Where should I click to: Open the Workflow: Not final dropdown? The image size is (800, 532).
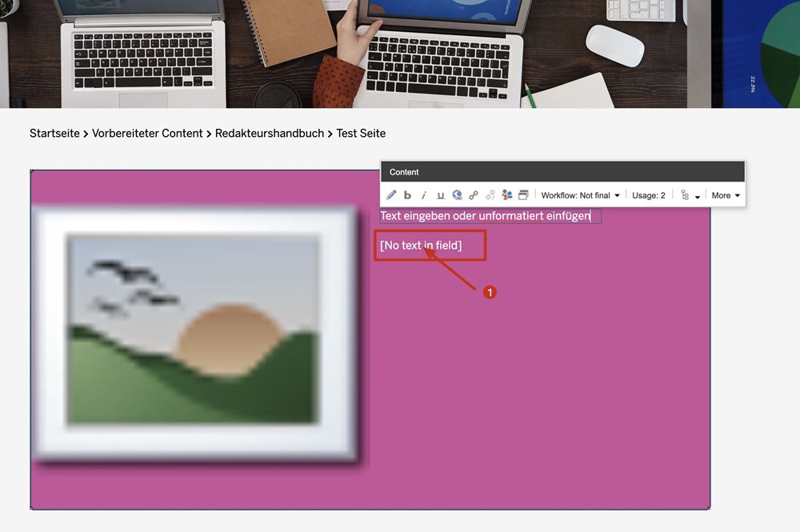[x=580, y=195]
